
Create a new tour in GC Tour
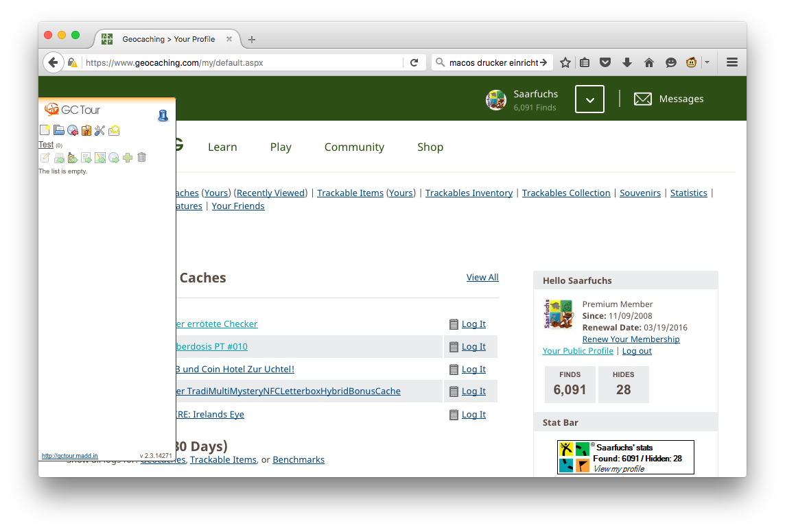[45, 130]
